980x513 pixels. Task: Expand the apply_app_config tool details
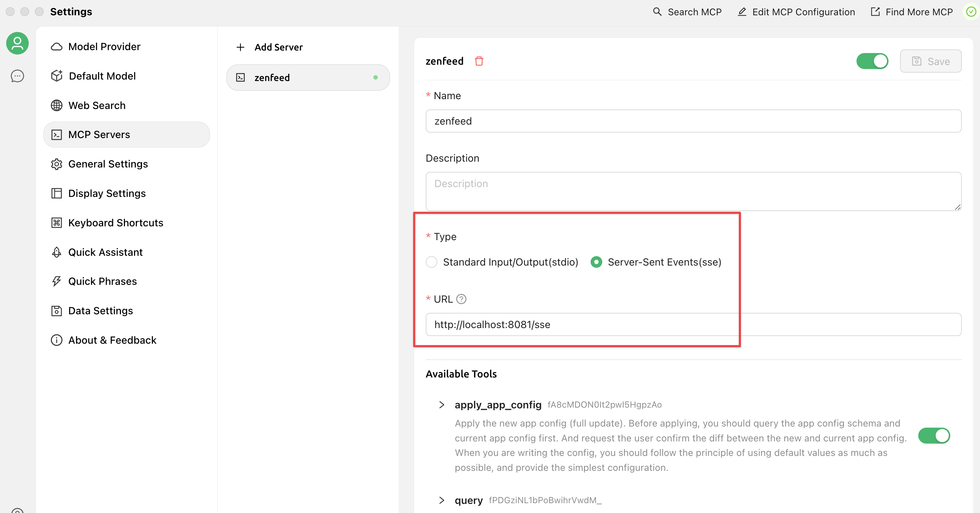(x=441, y=404)
